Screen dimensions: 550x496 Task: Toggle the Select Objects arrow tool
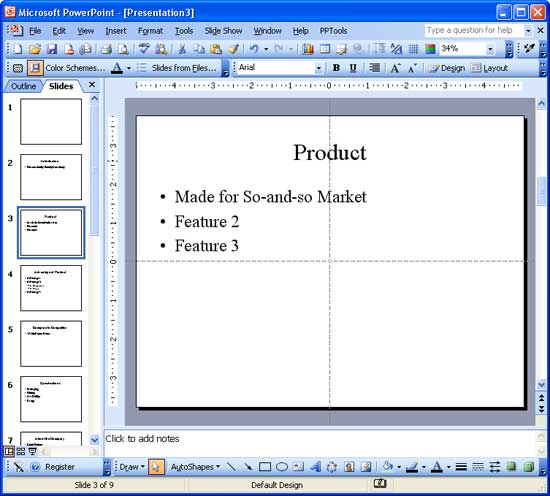point(156,467)
